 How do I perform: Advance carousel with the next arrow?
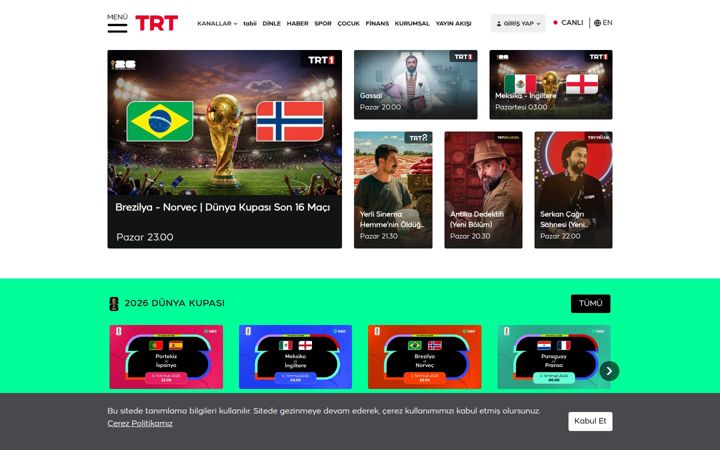click(609, 371)
